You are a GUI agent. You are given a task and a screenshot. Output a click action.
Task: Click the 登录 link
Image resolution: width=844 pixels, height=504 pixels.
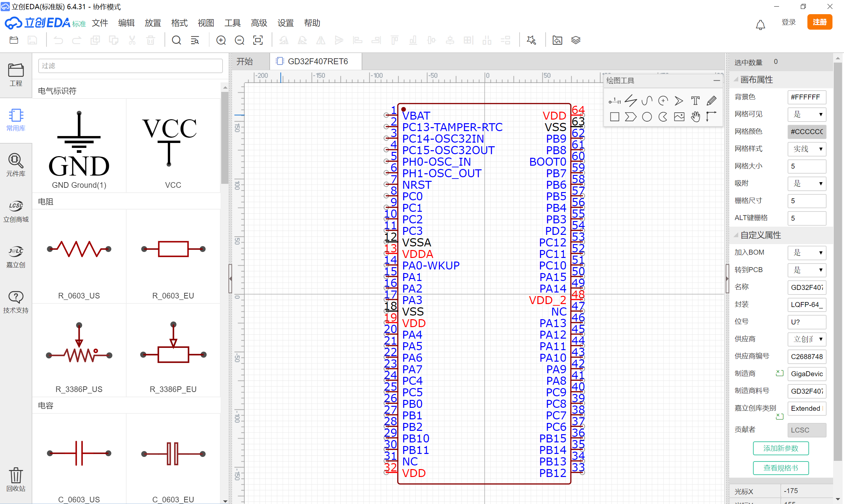[789, 22]
